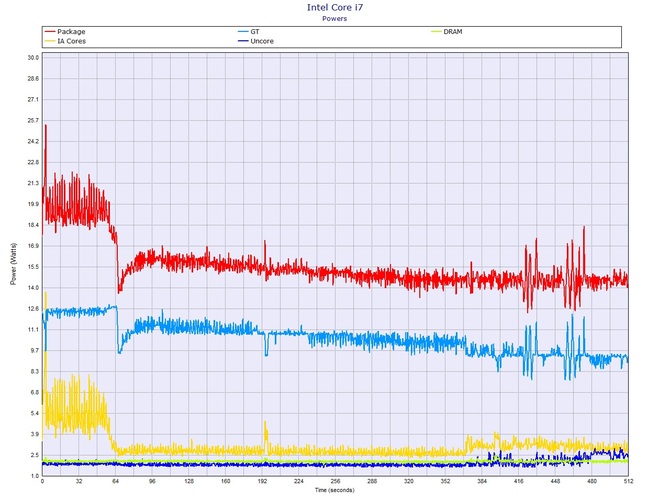This screenshot has height=502, width=670.
Task: Click the 448 seconds x-axis tick
Action: pyautogui.click(x=555, y=481)
